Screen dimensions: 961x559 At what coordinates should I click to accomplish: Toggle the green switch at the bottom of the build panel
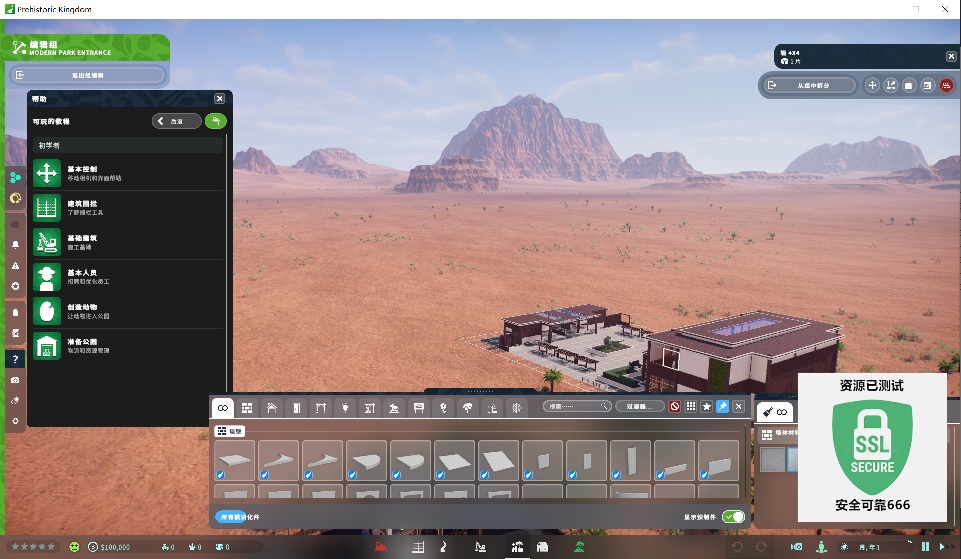click(733, 517)
